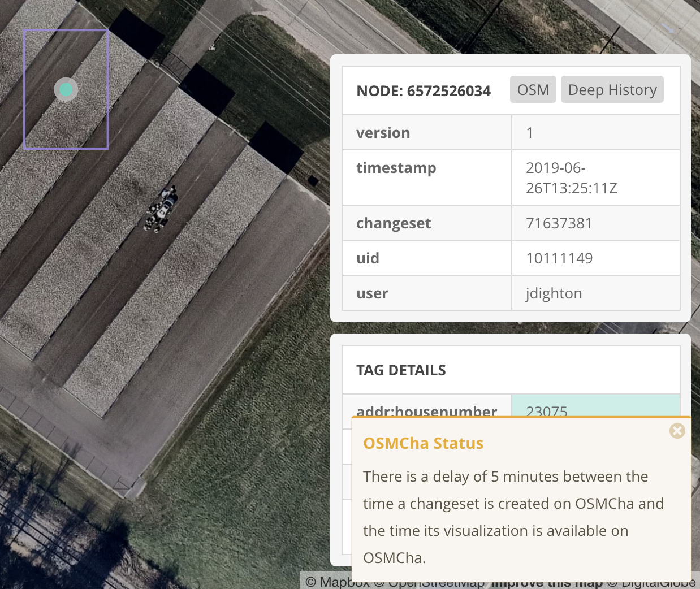
Task: Click the Improve this map link
Action: coord(546,581)
